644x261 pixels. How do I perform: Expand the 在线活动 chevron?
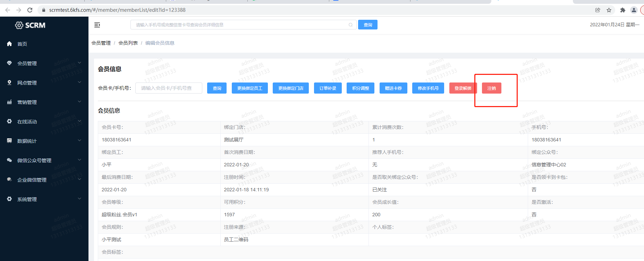79,121
